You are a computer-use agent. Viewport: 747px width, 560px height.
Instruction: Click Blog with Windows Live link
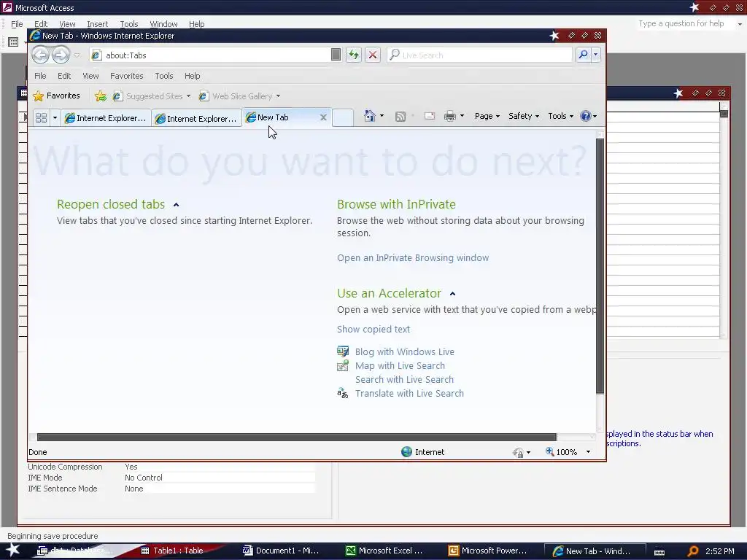(x=404, y=352)
